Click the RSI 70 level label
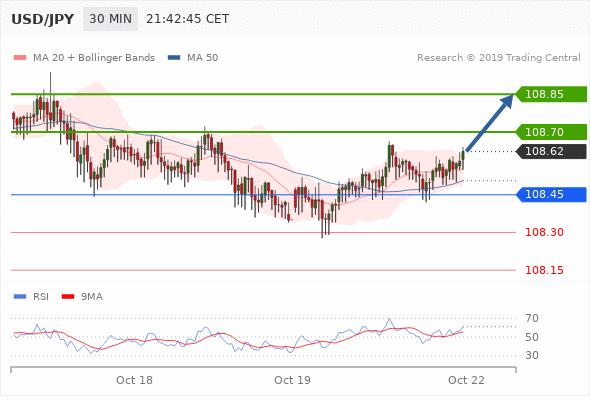This screenshot has width=590, height=400. click(532, 318)
